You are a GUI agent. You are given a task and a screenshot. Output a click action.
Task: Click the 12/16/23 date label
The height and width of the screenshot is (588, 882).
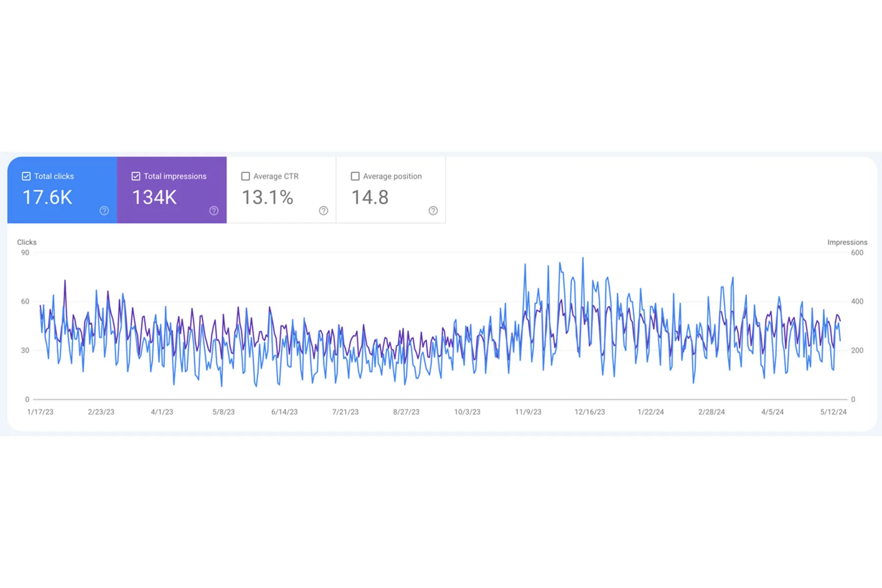[x=590, y=412]
